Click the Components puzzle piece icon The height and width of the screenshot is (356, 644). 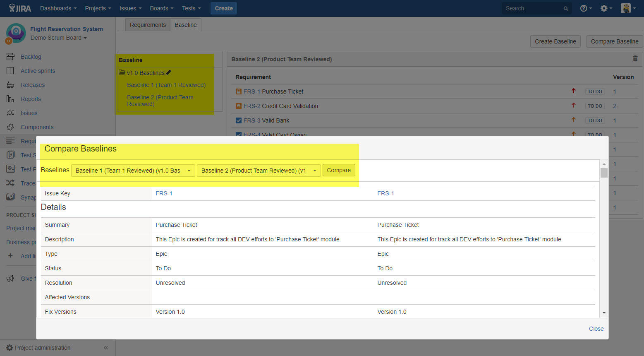pyautogui.click(x=10, y=127)
